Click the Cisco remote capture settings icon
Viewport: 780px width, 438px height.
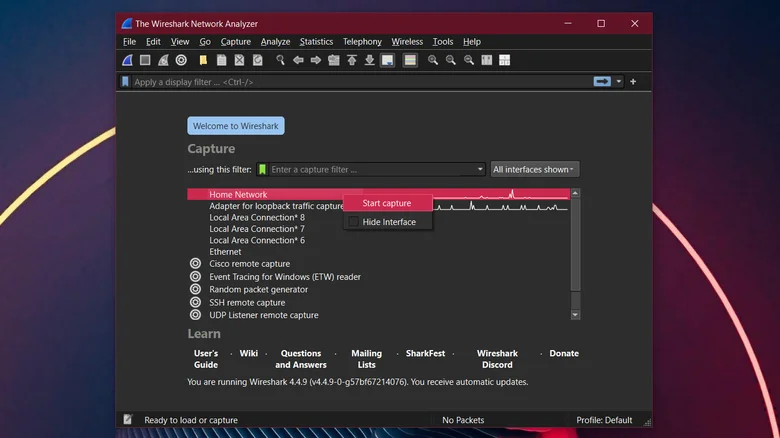click(195, 263)
